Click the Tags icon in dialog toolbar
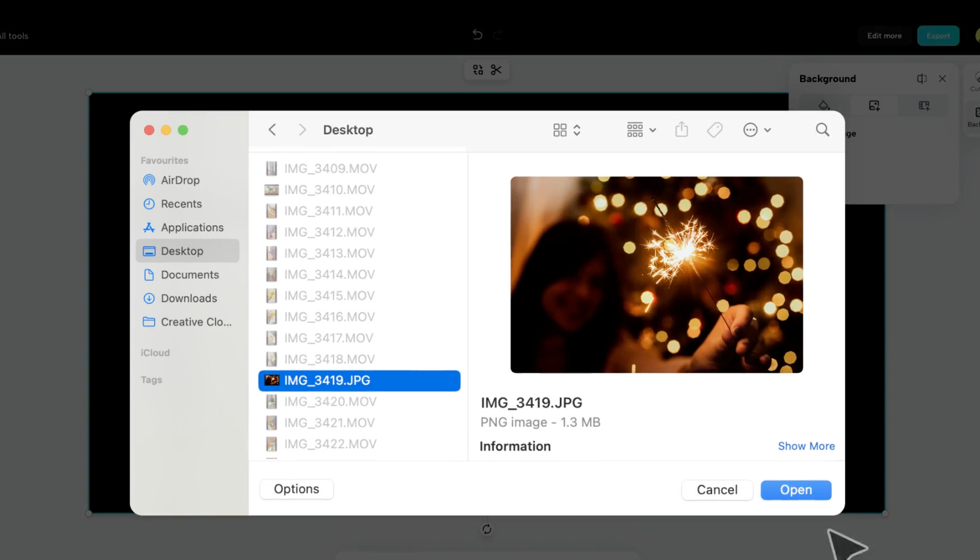The height and width of the screenshot is (560, 980). (x=715, y=129)
